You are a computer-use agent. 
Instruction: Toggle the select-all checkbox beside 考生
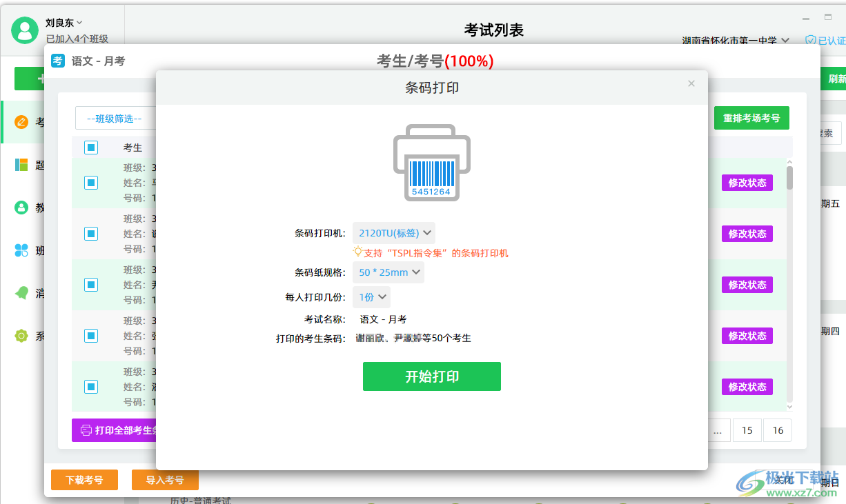[91, 148]
